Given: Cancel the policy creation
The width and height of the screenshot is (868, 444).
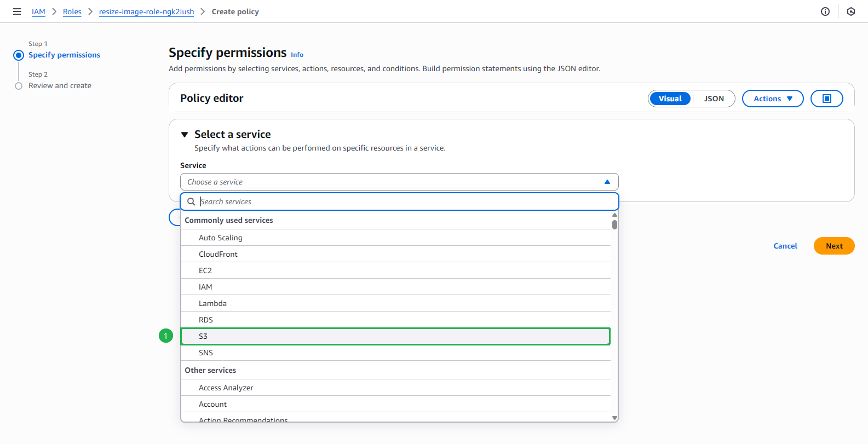Looking at the screenshot, I should pyautogui.click(x=785, y=246).
